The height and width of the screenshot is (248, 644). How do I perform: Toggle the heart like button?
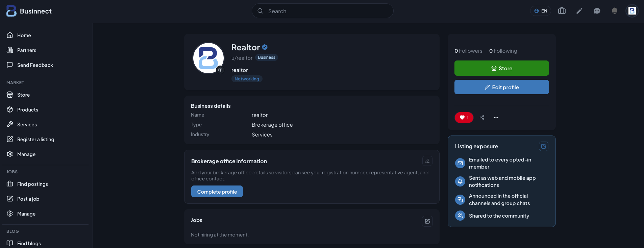(x=464, y=118)
